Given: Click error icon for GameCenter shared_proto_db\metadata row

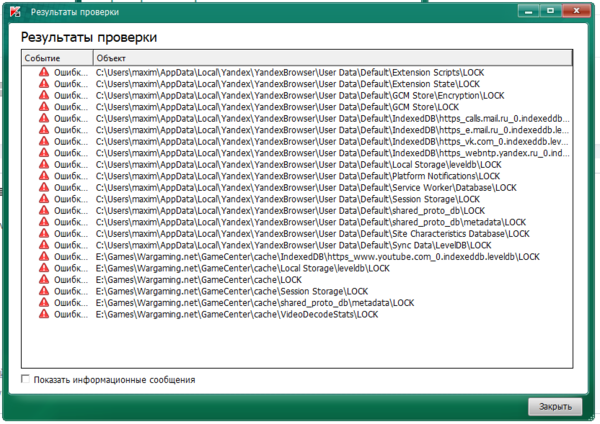Looking at the screenshot, I should [44, 302].
